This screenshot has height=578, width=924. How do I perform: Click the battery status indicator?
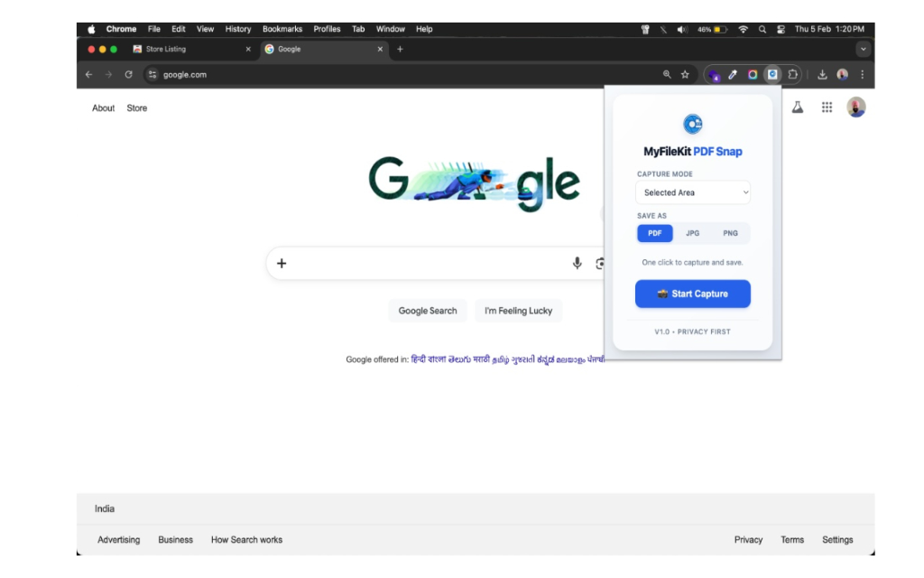click(x=713, y=29)
